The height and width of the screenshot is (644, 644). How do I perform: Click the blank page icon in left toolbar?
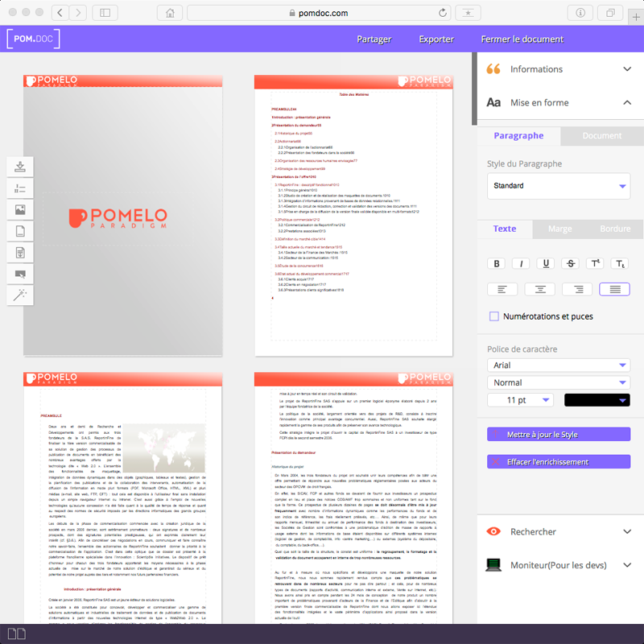coord(20,231)
